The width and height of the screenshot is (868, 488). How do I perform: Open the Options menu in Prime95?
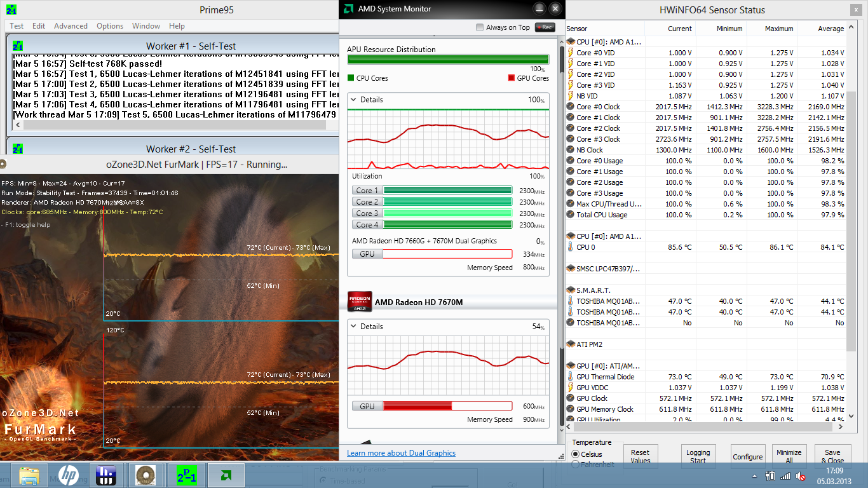coord(110,26)
